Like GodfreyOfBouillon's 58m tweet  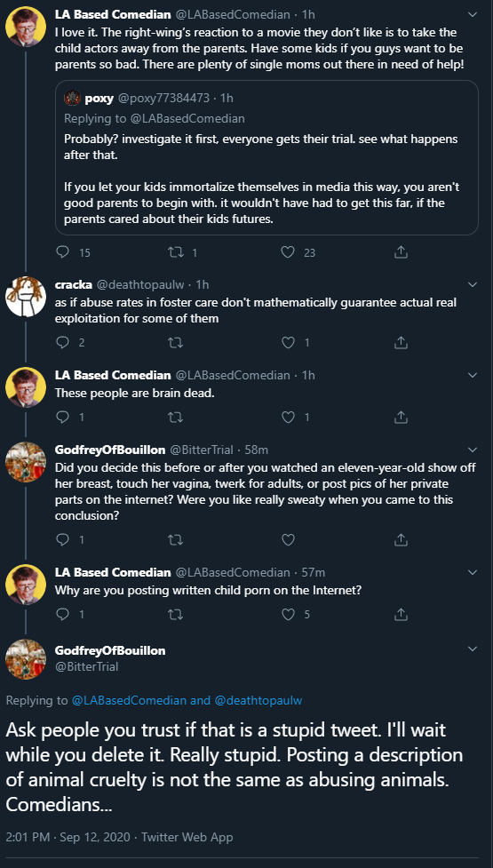pos(288,538)
